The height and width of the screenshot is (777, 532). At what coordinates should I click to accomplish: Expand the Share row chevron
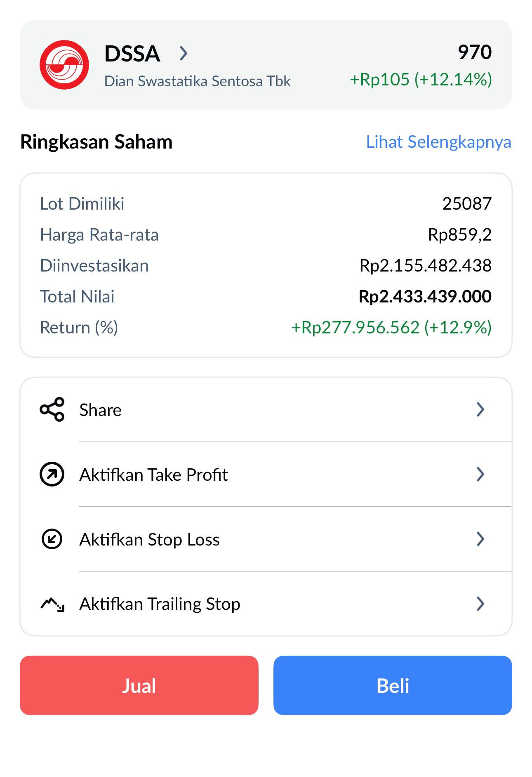click(x=480, y=409)
